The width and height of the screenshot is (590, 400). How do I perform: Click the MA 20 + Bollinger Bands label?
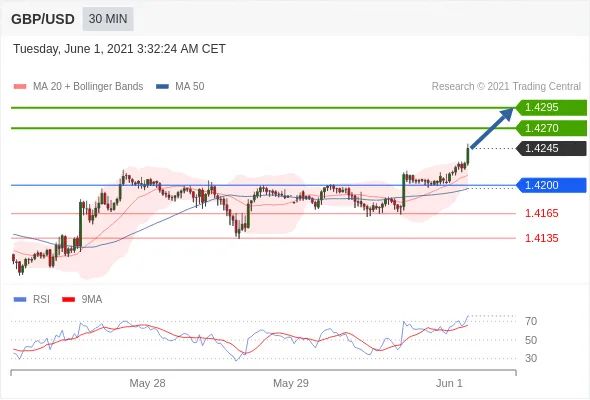88,87
